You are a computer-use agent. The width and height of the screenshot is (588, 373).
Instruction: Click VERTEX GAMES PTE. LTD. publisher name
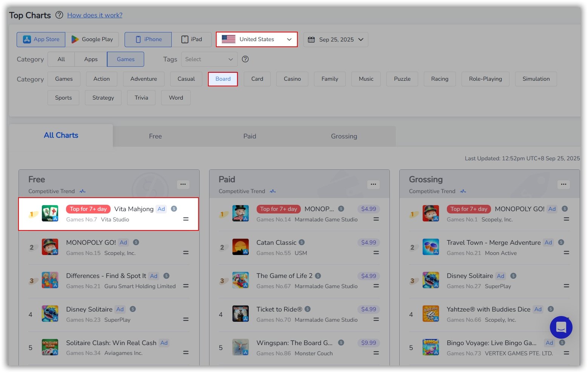(x=519, y=353)
